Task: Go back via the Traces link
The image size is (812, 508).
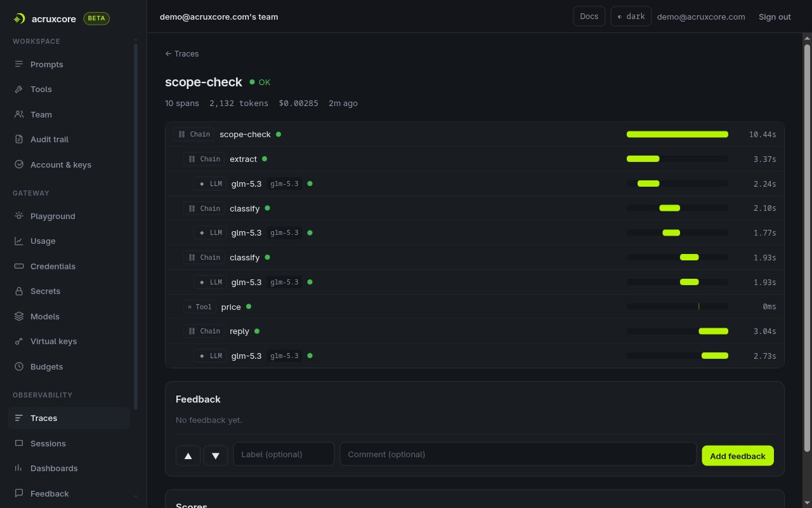Action: pyautogui.click(x=182, y=54)
